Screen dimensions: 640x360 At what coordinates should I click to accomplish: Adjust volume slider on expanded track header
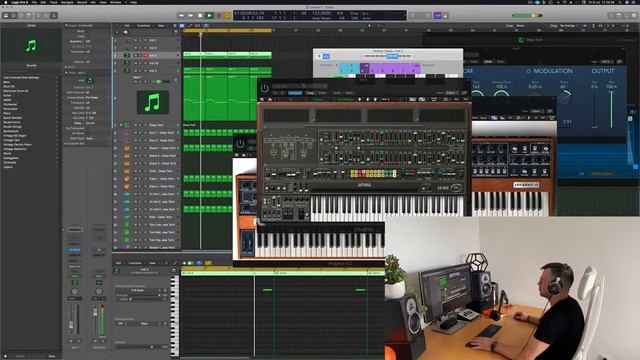[x=159, y=82]
